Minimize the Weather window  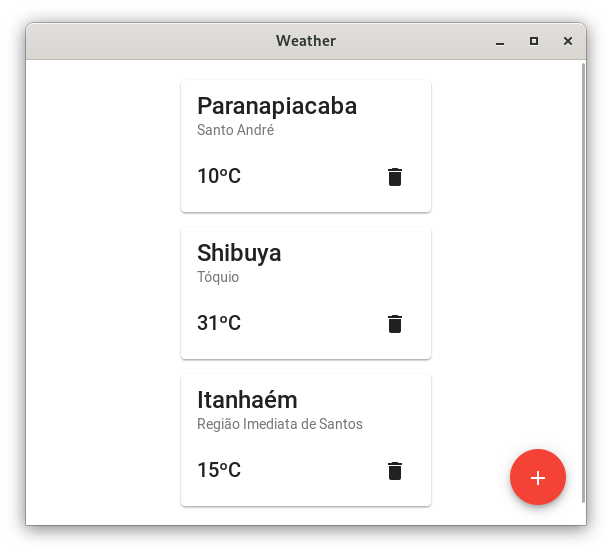[x=500, y=41]
